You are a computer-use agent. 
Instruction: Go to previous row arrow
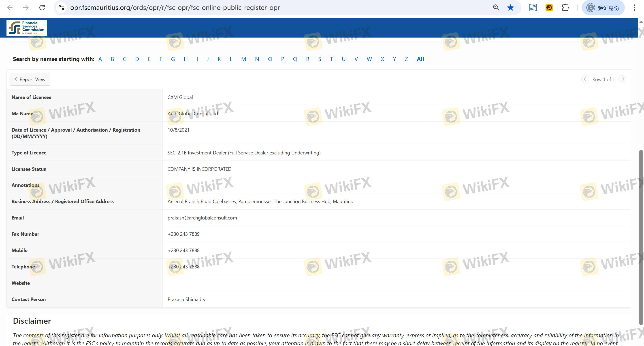click(584, 79)
